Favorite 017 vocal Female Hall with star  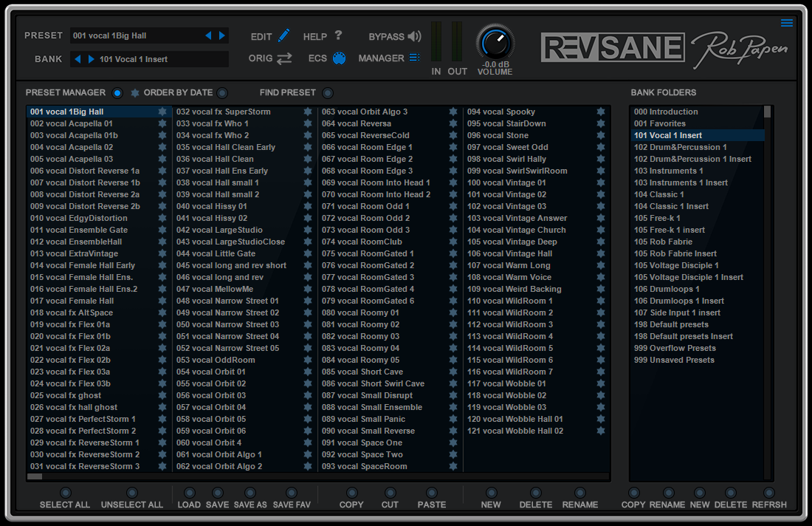coord(162,301)
